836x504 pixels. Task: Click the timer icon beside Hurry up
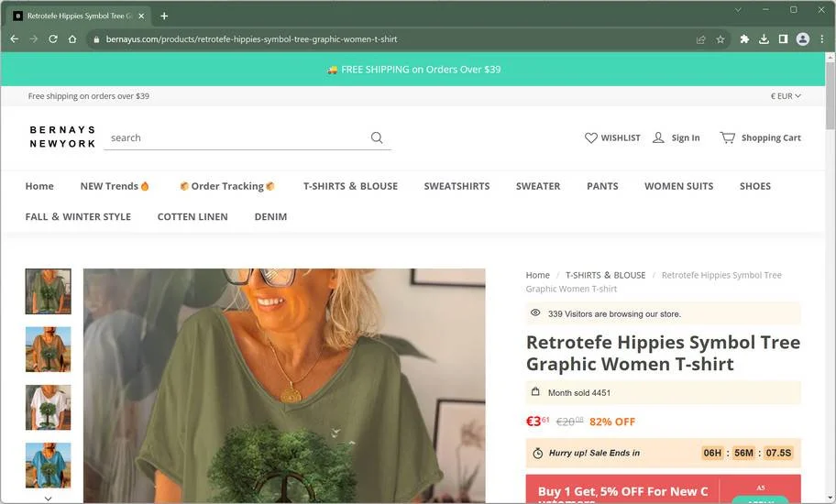click(x=537, y=453)
